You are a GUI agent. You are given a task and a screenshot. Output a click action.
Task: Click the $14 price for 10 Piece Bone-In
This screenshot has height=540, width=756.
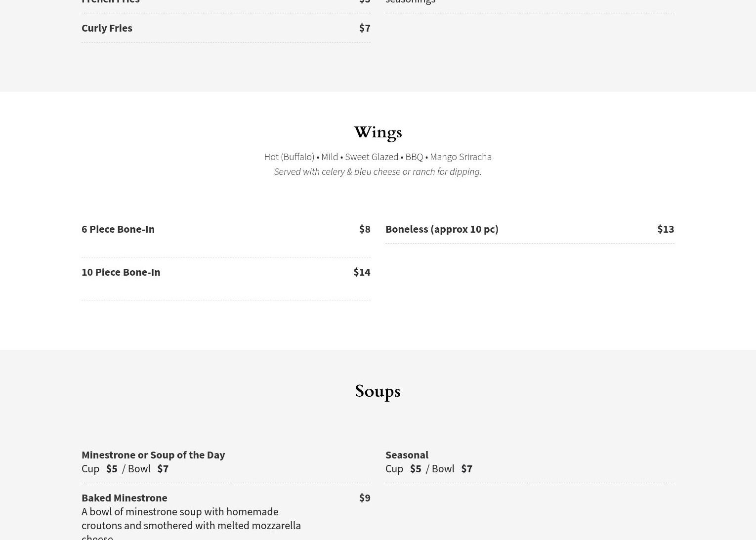tap(362, 272)
